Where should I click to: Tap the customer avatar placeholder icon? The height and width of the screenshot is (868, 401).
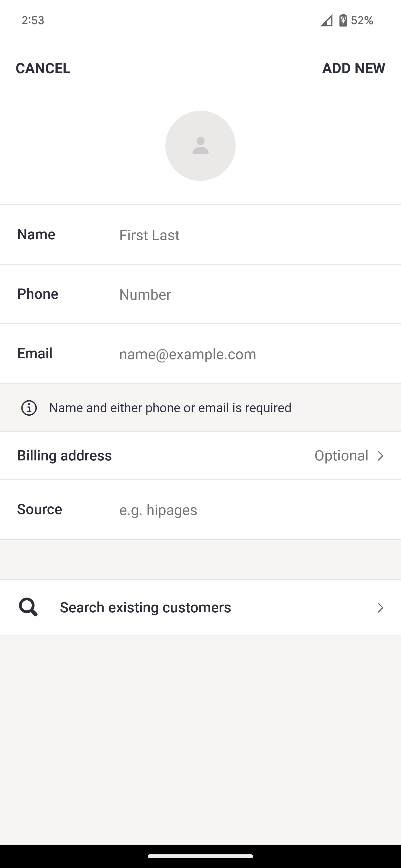(x=200, y=146)
